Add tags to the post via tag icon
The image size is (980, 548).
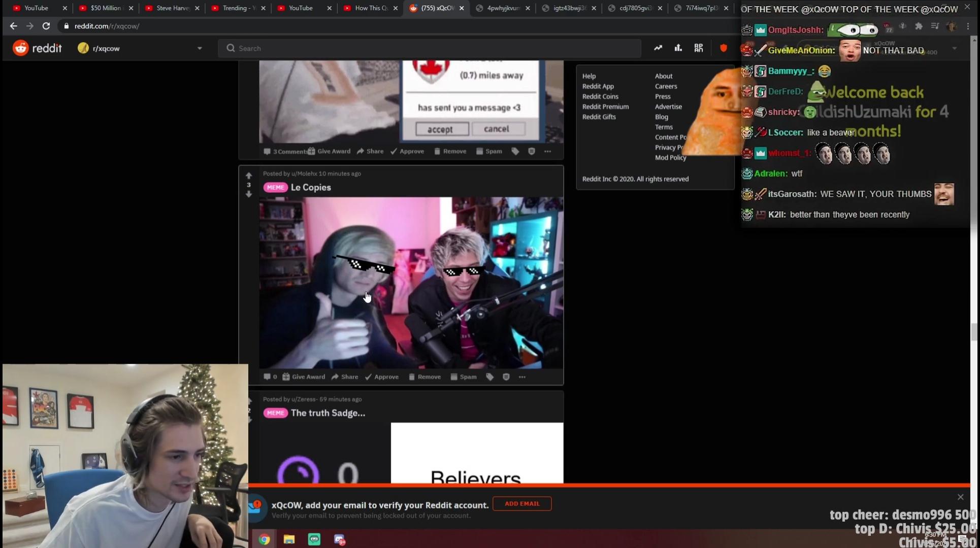click(x=489, y=376)
